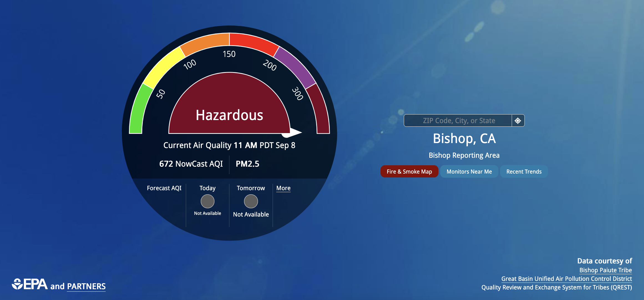Click the Tomorrow forecast gray circle
Image resolution: width=644 pixels, height=300 pixels.
point(251,201)
